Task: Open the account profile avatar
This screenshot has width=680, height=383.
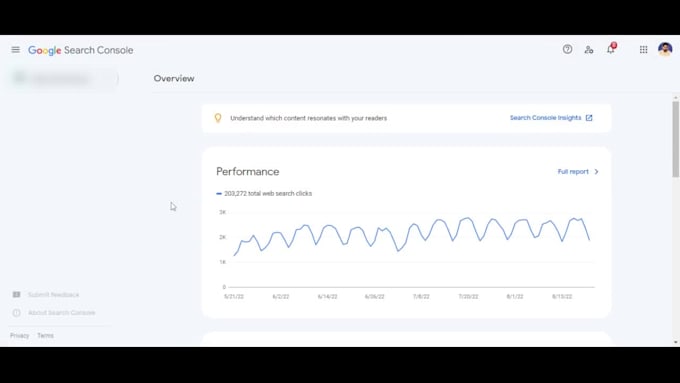Action: click(665, 49)
